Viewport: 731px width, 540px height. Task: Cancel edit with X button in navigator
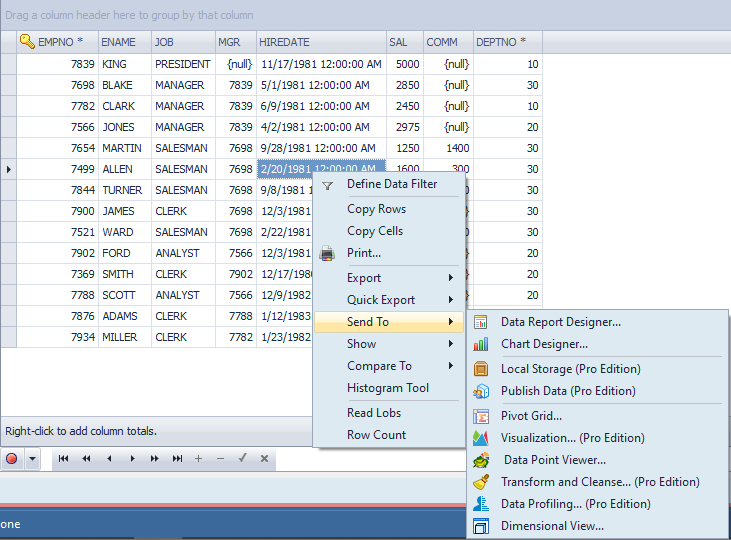coord(264,459)
